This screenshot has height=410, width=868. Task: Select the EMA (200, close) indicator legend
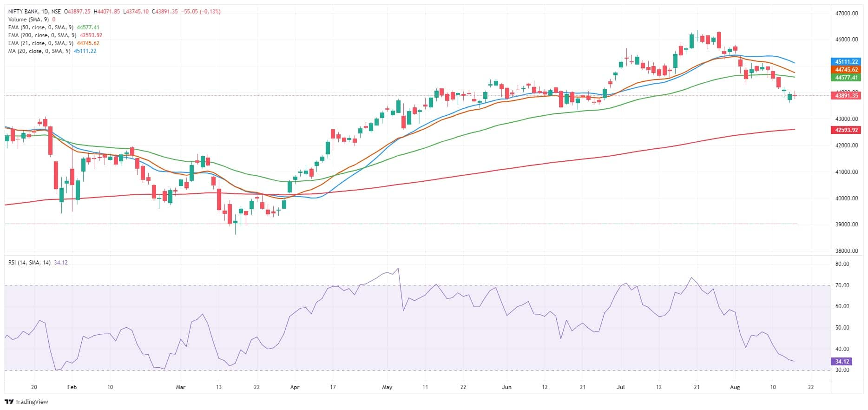coord(43,35)
